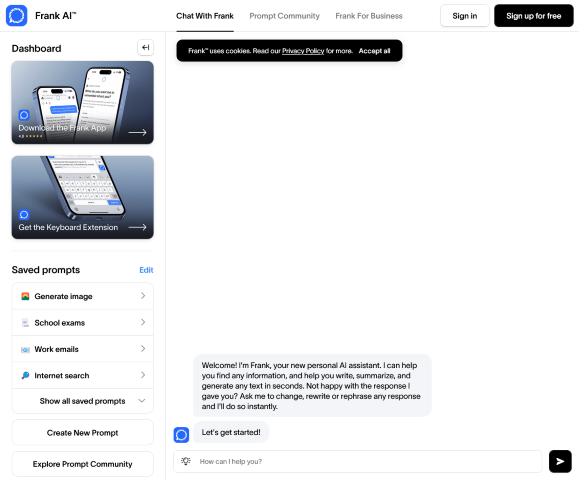Click Frank avatar beside Let's get started
Image resolution: width=579 pixels, height=480 pixels.
click(x=181, y=435)
